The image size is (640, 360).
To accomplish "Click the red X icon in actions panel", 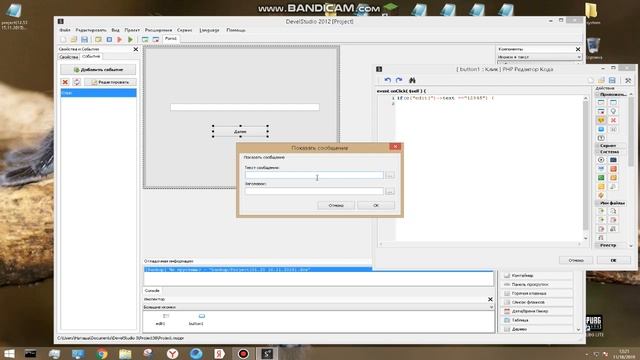I will click(613, 120).
